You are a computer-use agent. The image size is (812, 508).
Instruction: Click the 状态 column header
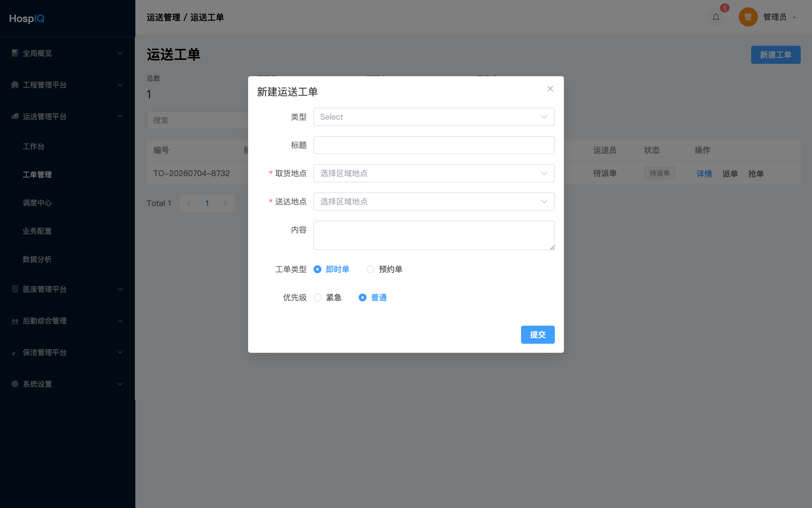652,150
